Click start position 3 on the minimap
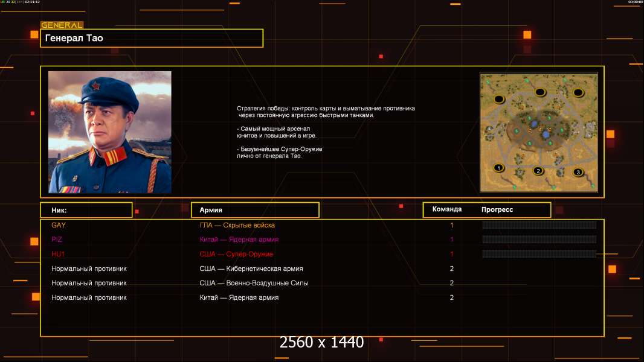Image resolution: width=644 pixels, height=362 pixels. point(578,172)
